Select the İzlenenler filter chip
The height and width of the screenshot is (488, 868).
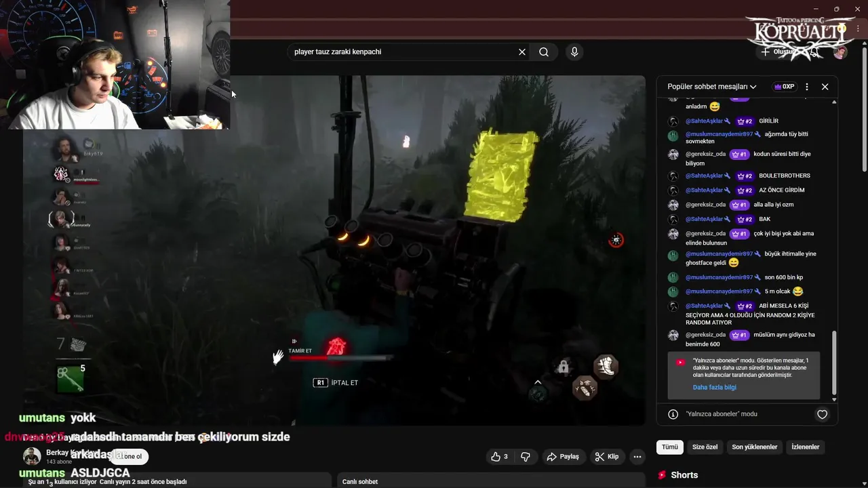click(806, 447)
